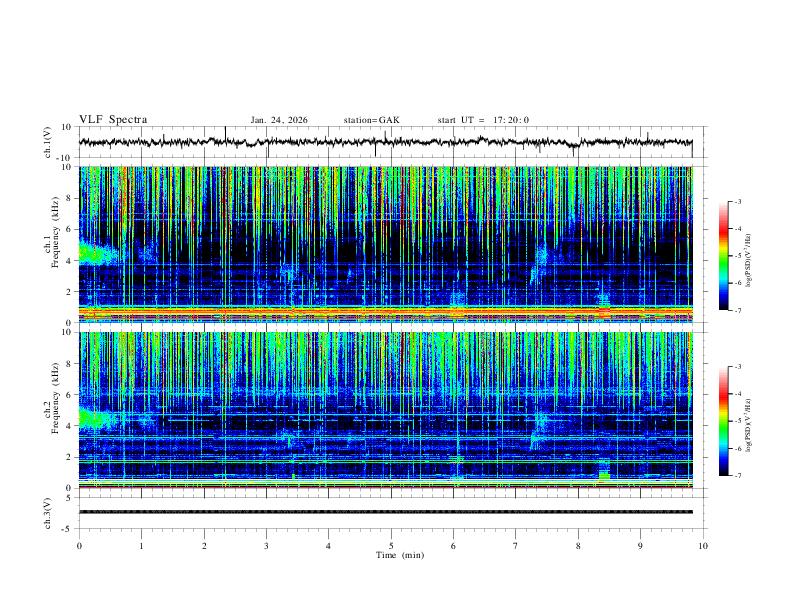
Task: Click the ch.1 "Frequency (kHz)" axis label
Action: (x=55, y=233)
